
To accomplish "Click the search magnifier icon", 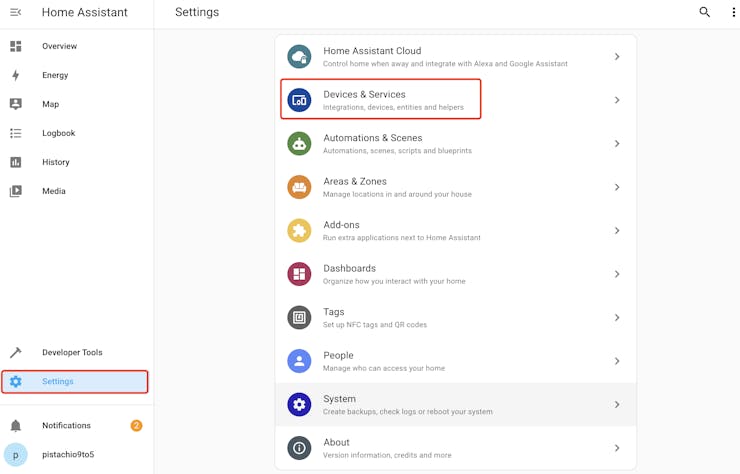I will (705, 12).
